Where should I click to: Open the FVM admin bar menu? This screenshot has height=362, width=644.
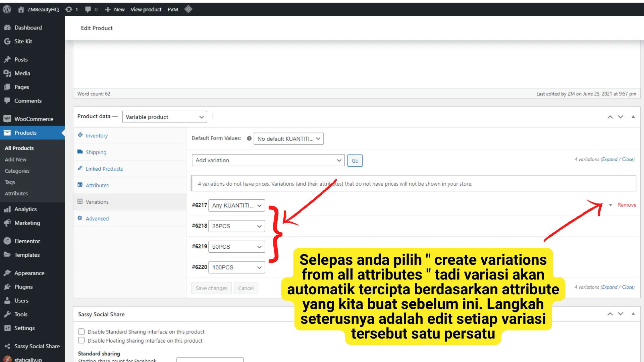pyautogui.click(x=173, y=9)
